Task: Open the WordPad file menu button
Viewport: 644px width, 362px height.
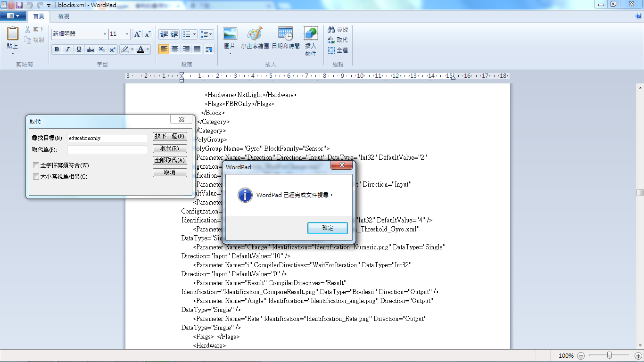Action: 13,16
